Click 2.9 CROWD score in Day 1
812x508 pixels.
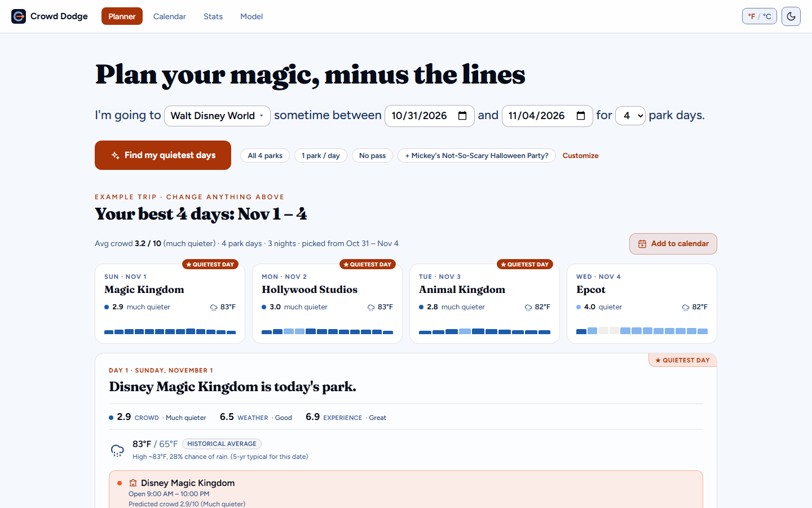coord(157,417)
